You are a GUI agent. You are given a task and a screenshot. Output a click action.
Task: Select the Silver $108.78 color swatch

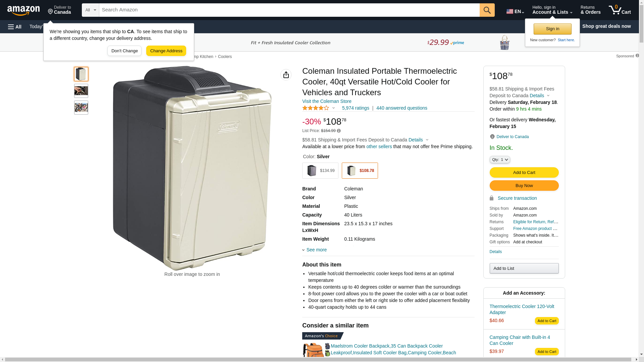click(360, 171)
